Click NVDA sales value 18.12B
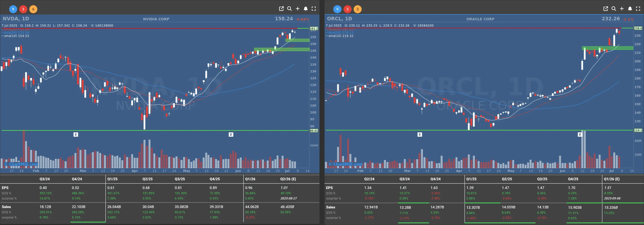The width and height of the screenshot is (644, 225). click(x=45, y=207)
